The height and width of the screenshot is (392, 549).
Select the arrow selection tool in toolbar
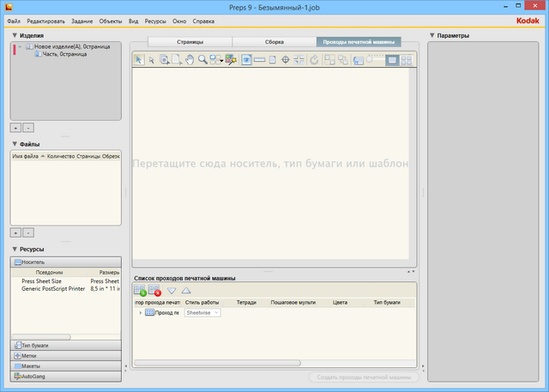139,60
